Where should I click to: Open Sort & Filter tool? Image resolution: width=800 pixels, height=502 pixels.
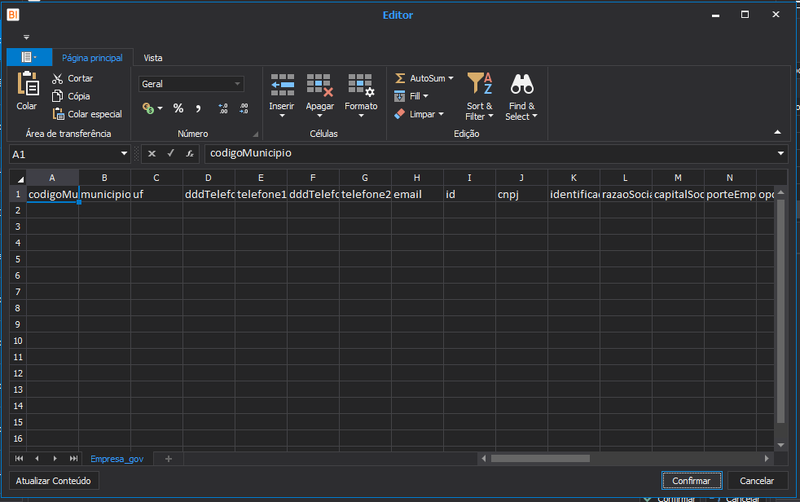click(480, 96)
